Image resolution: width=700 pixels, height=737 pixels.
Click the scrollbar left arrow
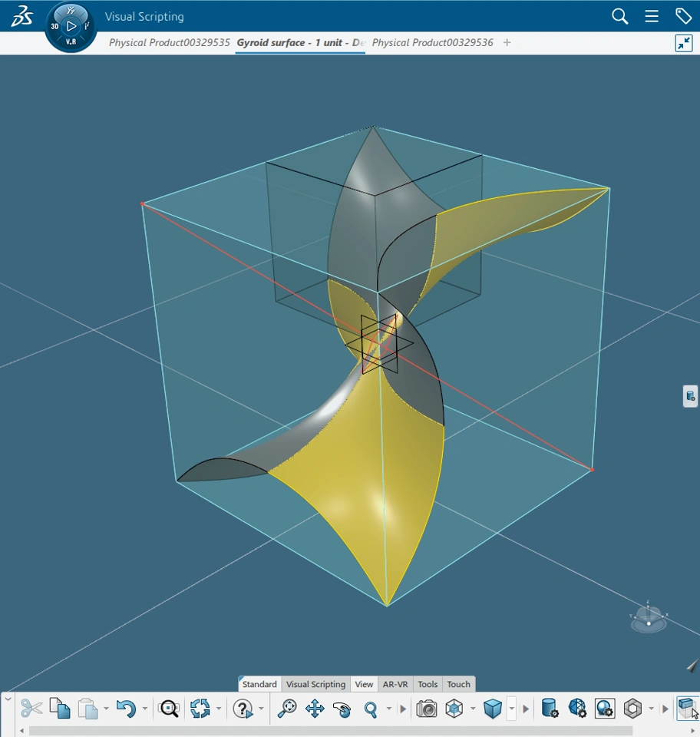[21, 731]
